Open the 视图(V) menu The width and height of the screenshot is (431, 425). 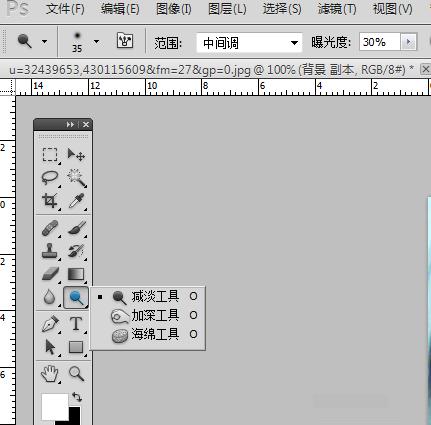(x=392, y=9)
